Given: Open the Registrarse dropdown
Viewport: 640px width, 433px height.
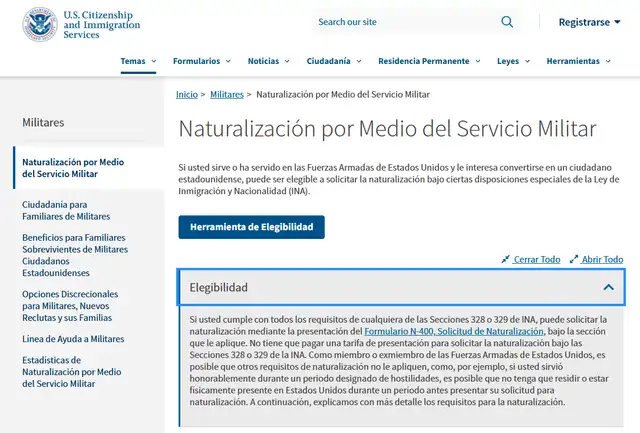Looking at the screenshot, I should 589,22.
